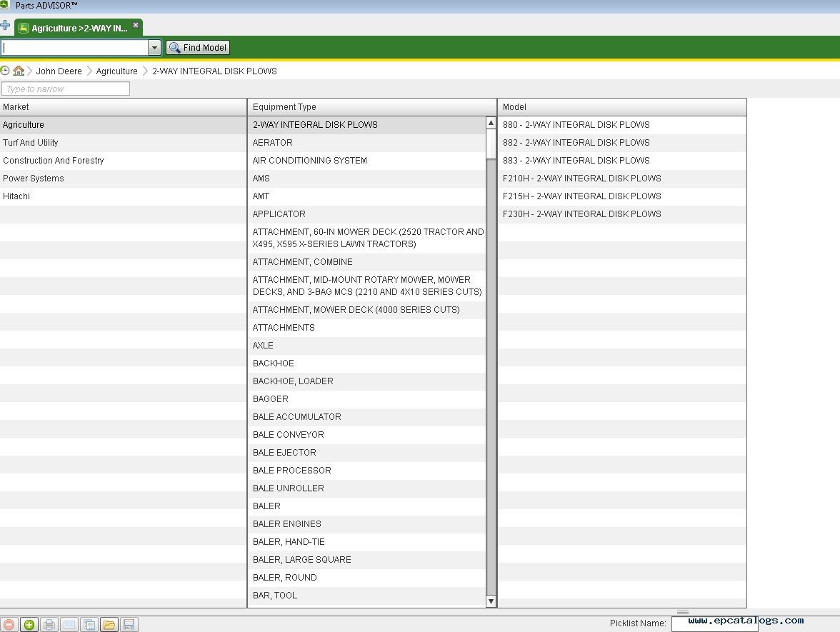840x632 pixels.
Task: Open the model search dropdown arrow
Action: [155, 47]
